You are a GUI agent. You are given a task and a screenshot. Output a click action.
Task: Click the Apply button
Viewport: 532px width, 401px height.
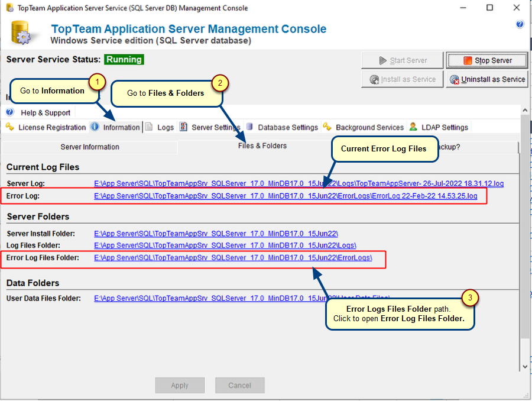(x=180, y=386)
